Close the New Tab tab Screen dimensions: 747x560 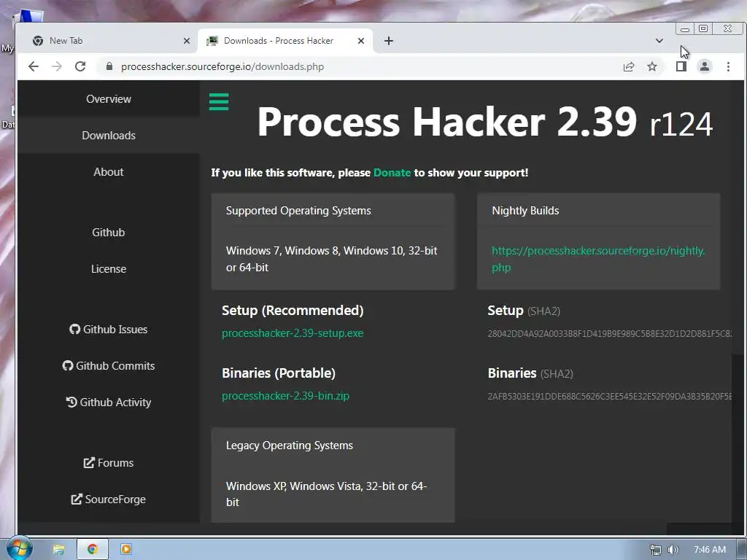pos(187,41)
